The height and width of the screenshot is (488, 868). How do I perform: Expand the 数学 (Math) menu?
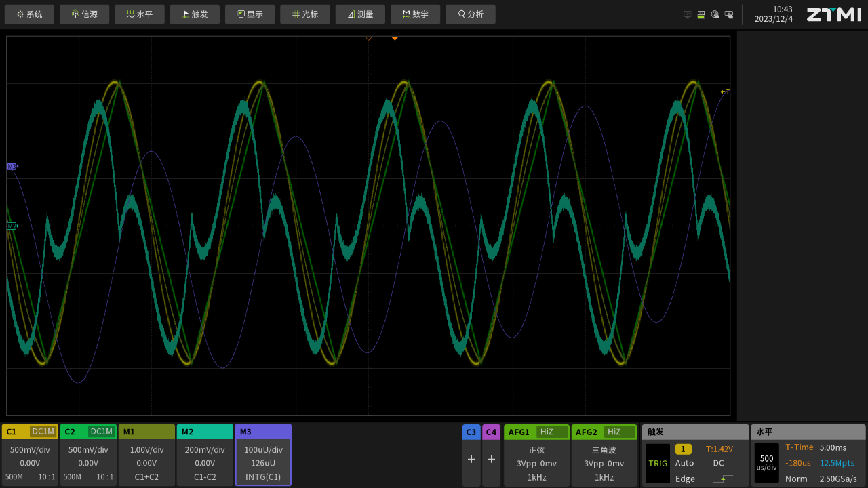415,14
